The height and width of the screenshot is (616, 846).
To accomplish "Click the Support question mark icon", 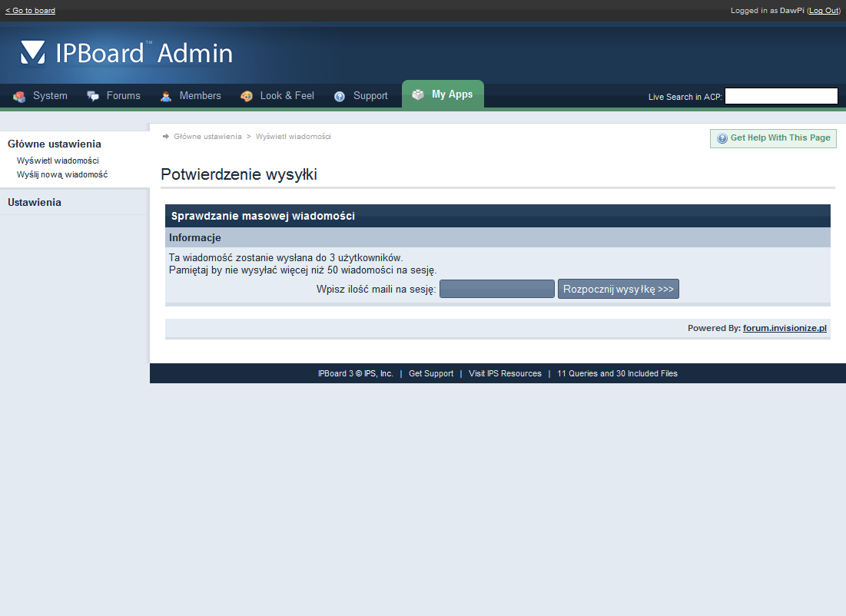I will pos(340,96).
